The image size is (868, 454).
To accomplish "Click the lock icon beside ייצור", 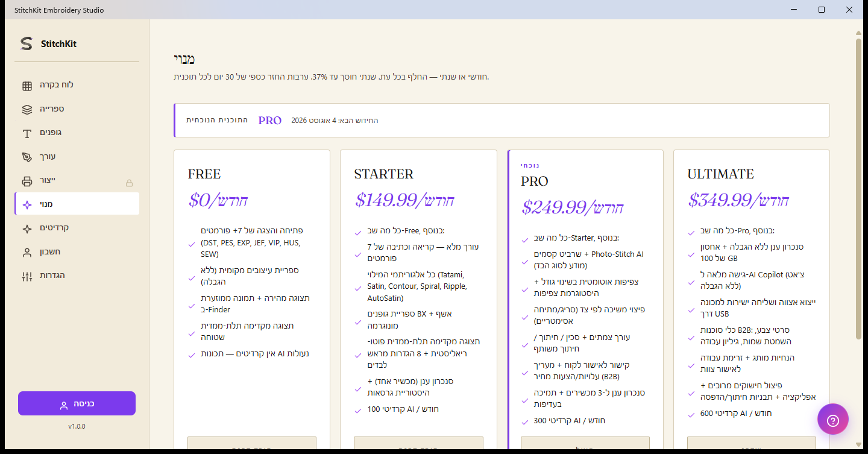I will [129, 183].
